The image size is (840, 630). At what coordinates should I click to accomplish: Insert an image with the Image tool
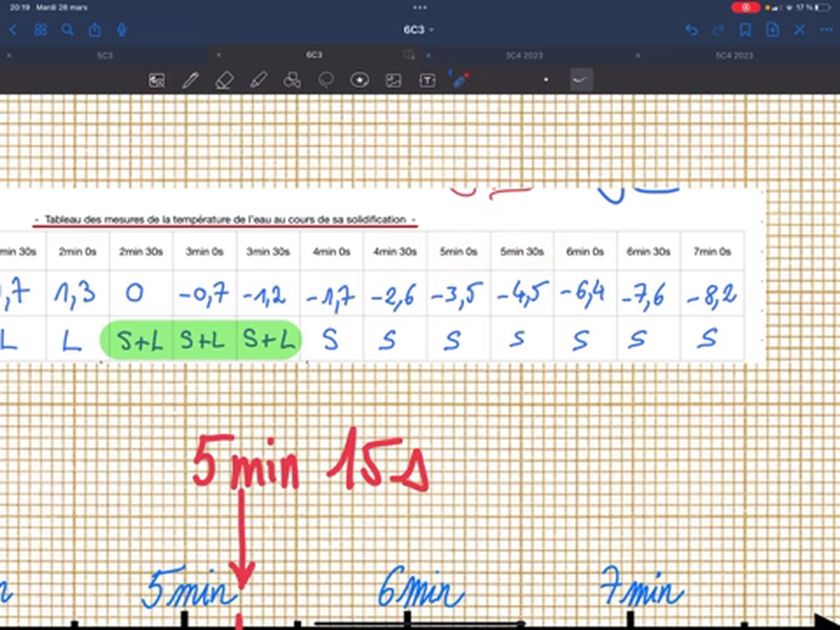tap(394, 80)
